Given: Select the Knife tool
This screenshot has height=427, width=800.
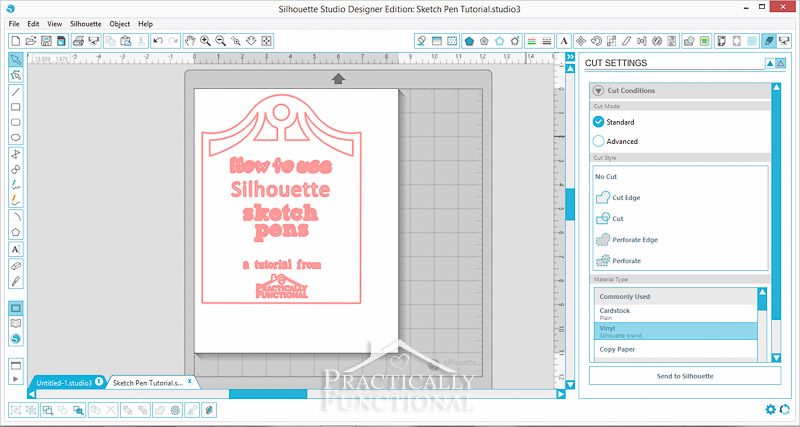Looking at the screenshot, I should click(x=16, y=281).
